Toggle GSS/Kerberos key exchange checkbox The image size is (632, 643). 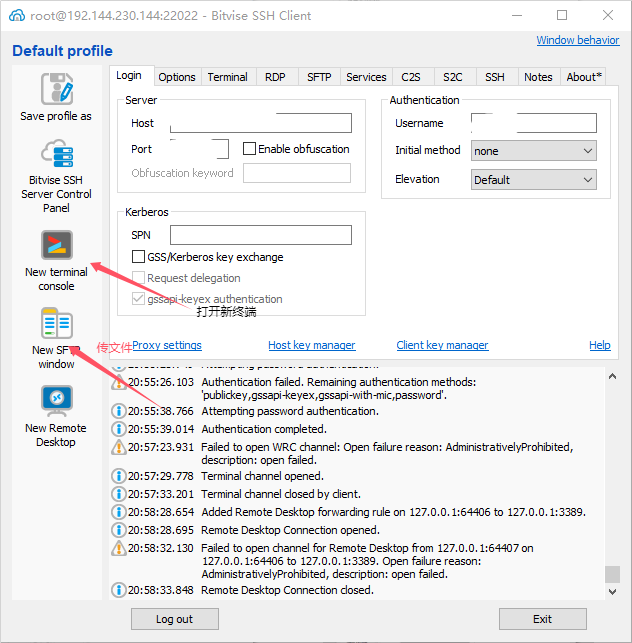click(138, 257)
